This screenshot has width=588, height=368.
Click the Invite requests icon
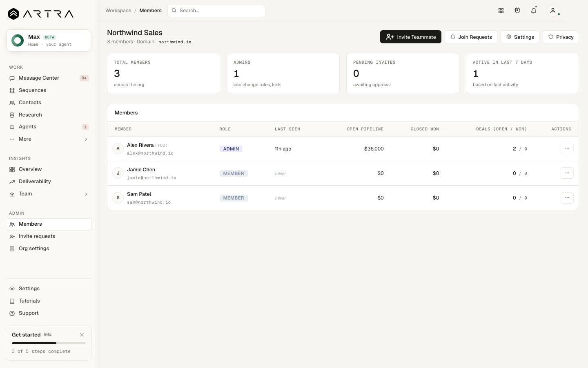click(x=12, y=236)
